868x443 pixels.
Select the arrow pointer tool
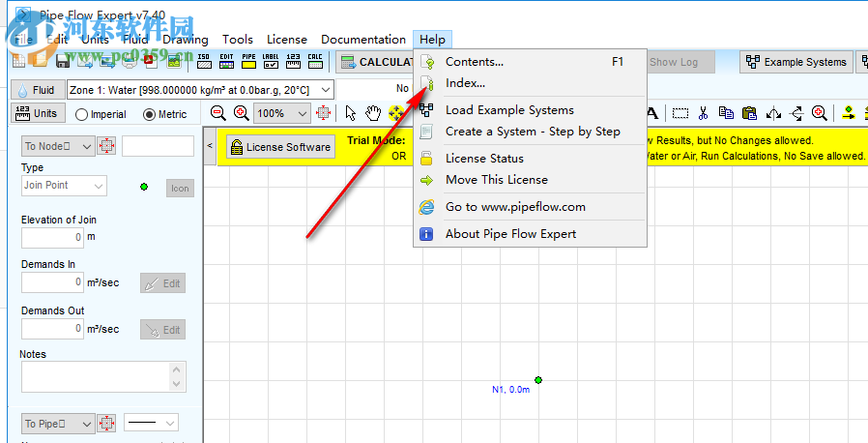(x=351, y=113)
